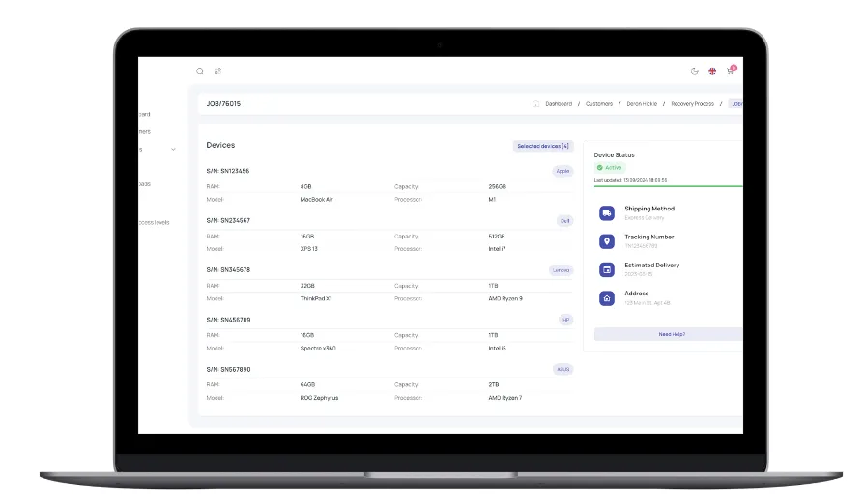Expand the sidebar menu chevron
864x504 pixels.
tap(173, 149)
